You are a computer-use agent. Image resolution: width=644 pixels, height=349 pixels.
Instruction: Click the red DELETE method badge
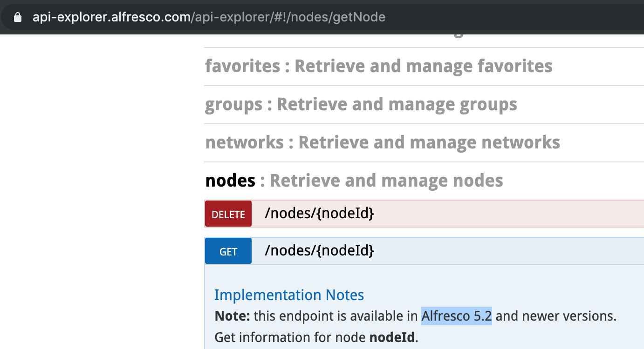coord(228,214)
